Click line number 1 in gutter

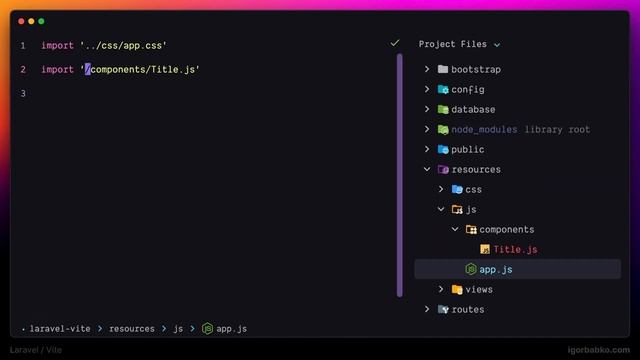coord(23,45)
